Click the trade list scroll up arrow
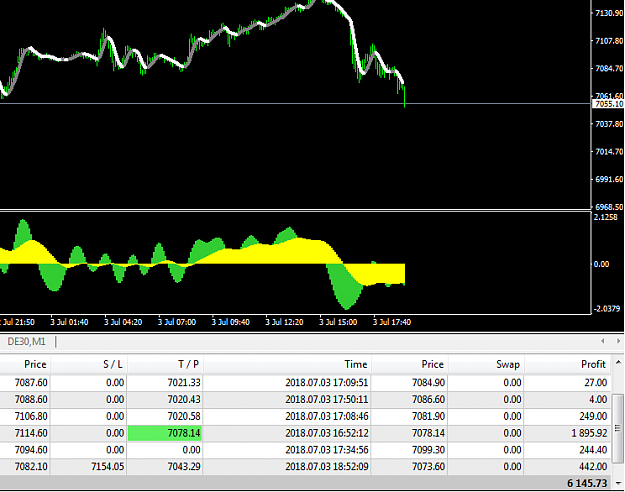 click(x=618, y=362)
